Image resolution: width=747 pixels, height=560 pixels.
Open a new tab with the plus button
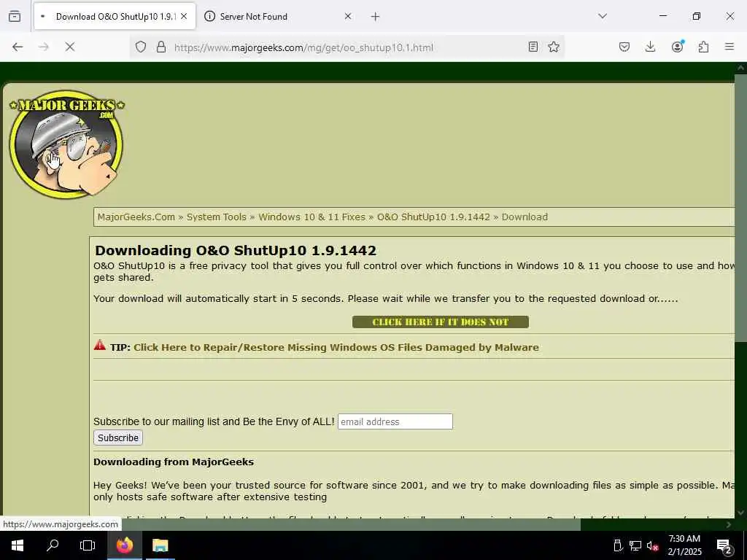pyautogui.click(x=376, y=17)
